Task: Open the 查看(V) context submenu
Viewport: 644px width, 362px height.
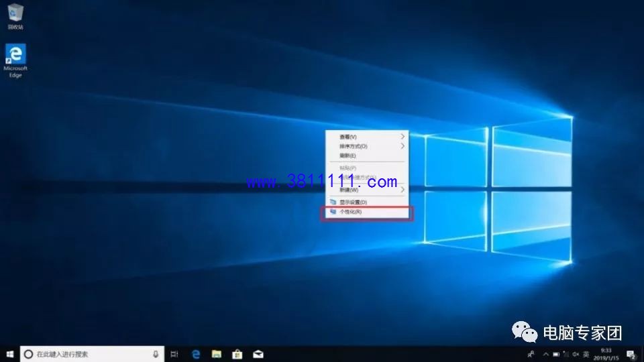Action: click(x=367, y=137)
